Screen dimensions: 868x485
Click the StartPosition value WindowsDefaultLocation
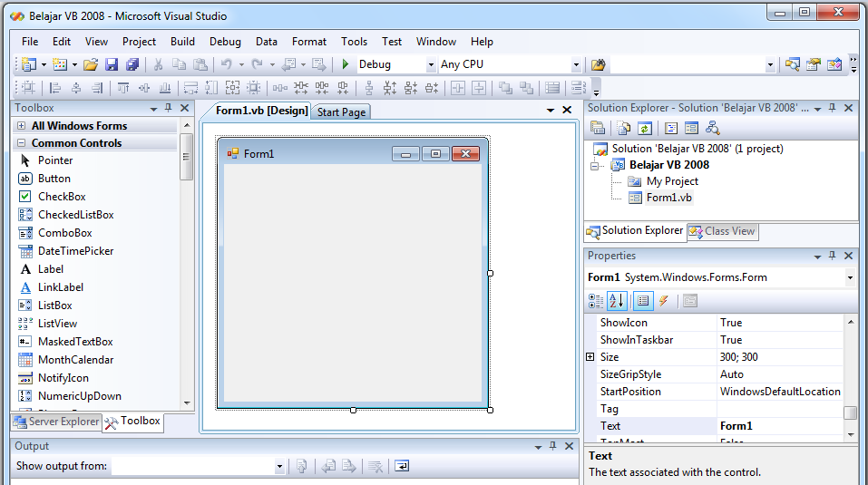(x=781, y=392)
